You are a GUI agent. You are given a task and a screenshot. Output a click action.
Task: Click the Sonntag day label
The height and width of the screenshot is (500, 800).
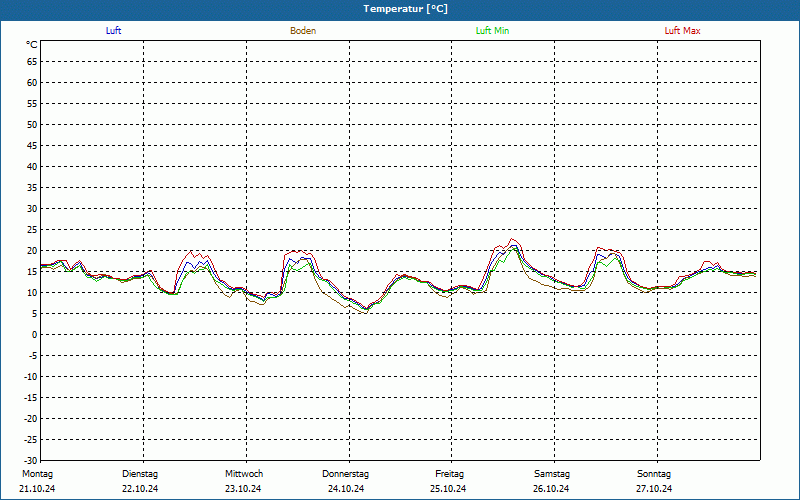point(654,474)
